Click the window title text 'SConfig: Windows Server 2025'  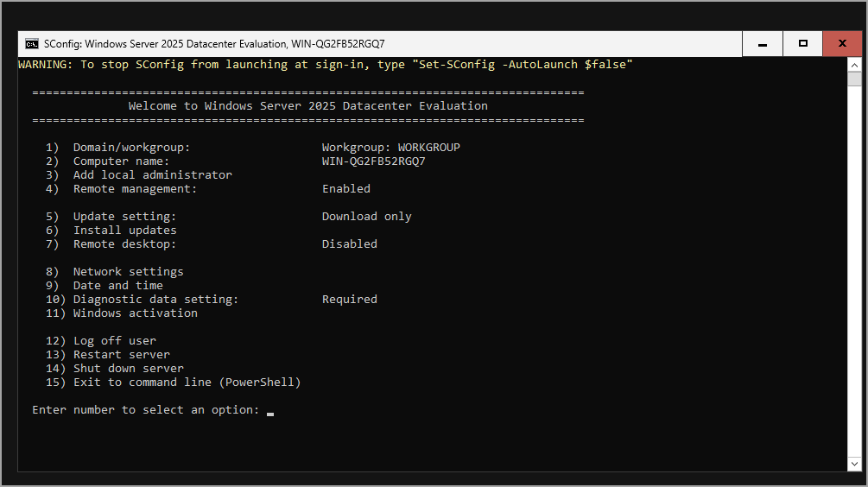pos(214,44)
